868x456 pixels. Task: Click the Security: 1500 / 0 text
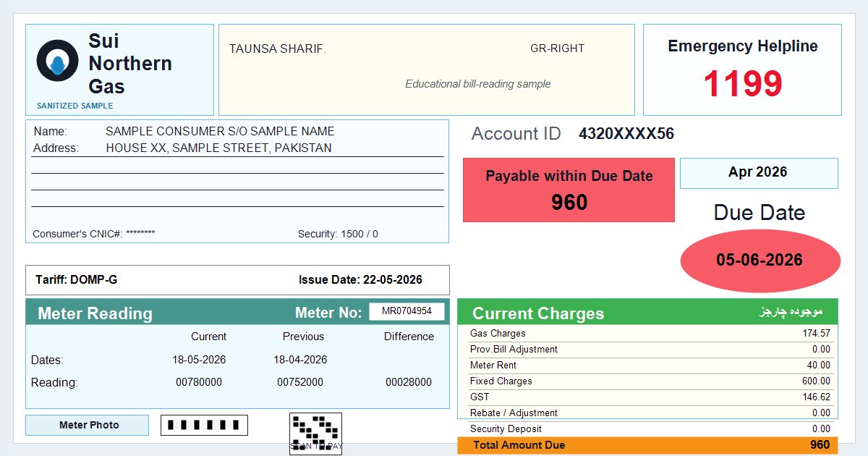(338, 235)
